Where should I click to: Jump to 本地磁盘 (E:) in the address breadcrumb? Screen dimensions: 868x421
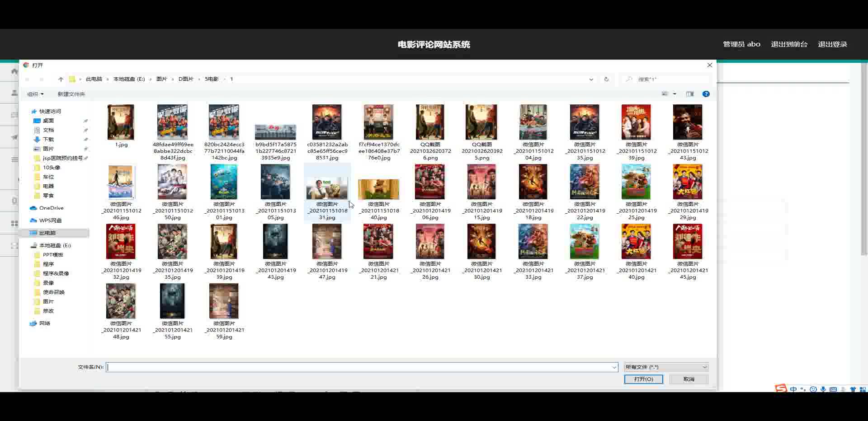click(x=129, y=79)
